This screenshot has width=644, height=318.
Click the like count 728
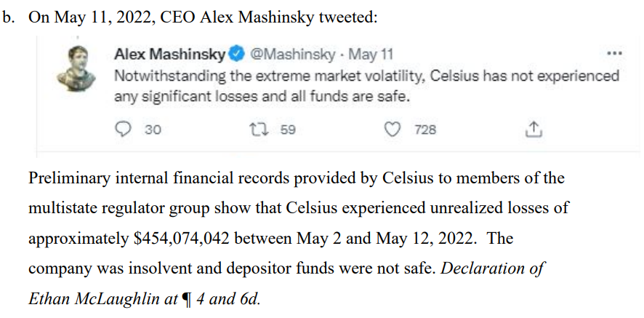point(425,130)
